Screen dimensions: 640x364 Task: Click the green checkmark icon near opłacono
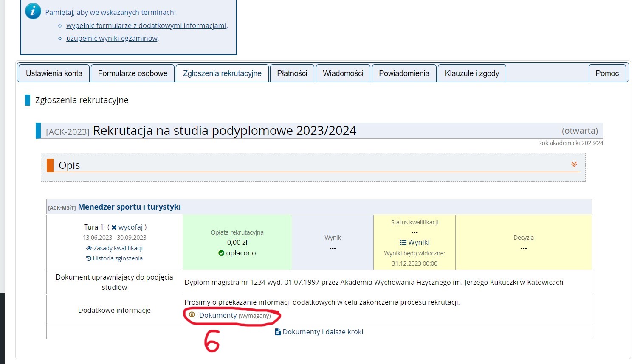click(x=221, y=253)
